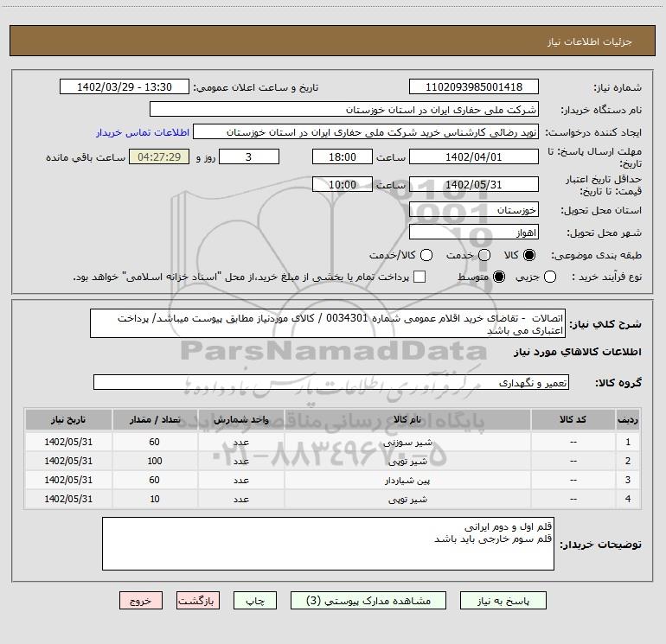Click the جزئیات اطلاعات نیاز header title
This screenshot has height=644, width=666.
click(589, 41)
